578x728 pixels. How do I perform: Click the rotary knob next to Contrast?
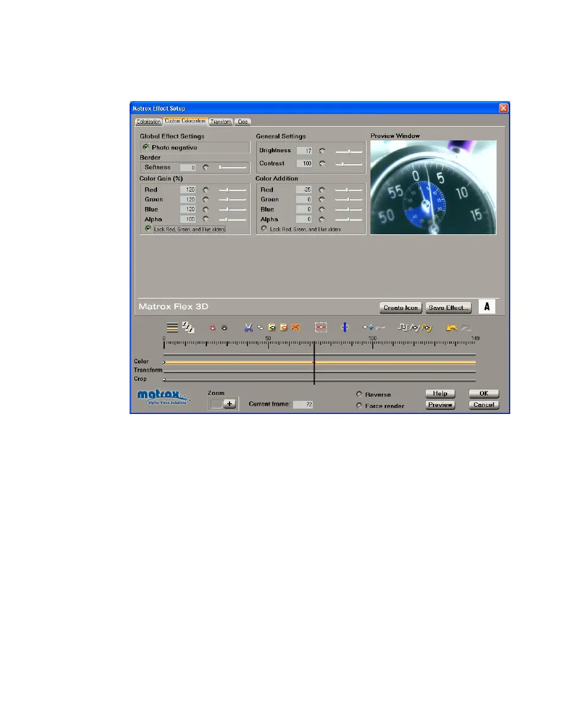[322, 163]
